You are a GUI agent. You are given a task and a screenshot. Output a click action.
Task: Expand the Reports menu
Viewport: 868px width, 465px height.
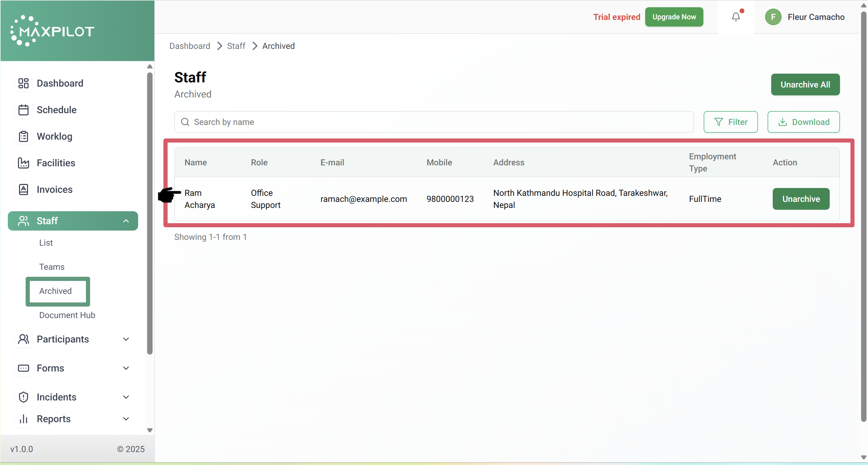click(126, 419)
